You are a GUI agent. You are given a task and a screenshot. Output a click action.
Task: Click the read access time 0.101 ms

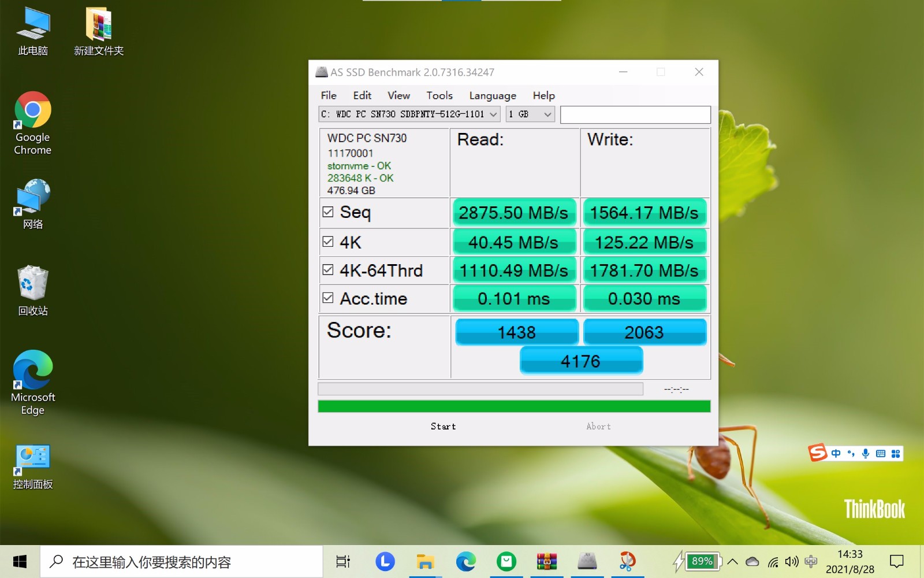[514, 299]
